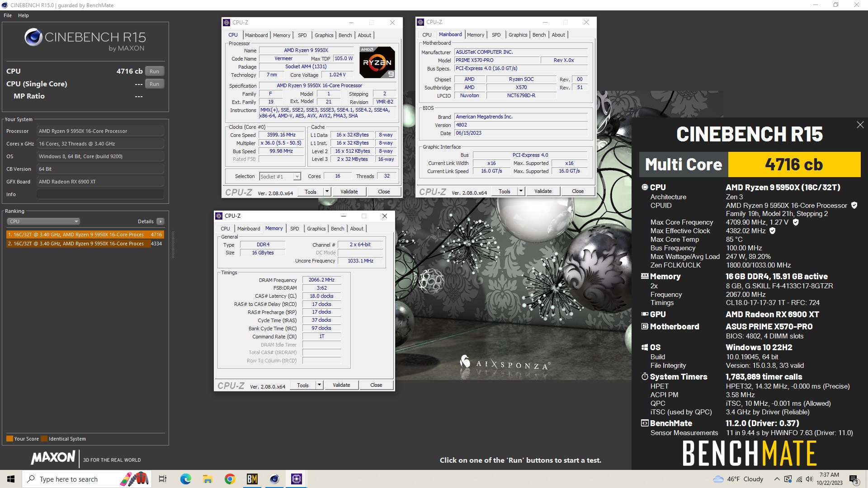
Task: Run the CPU (Single Core) test
Action: pyautogui.click(x=154, y=84)
